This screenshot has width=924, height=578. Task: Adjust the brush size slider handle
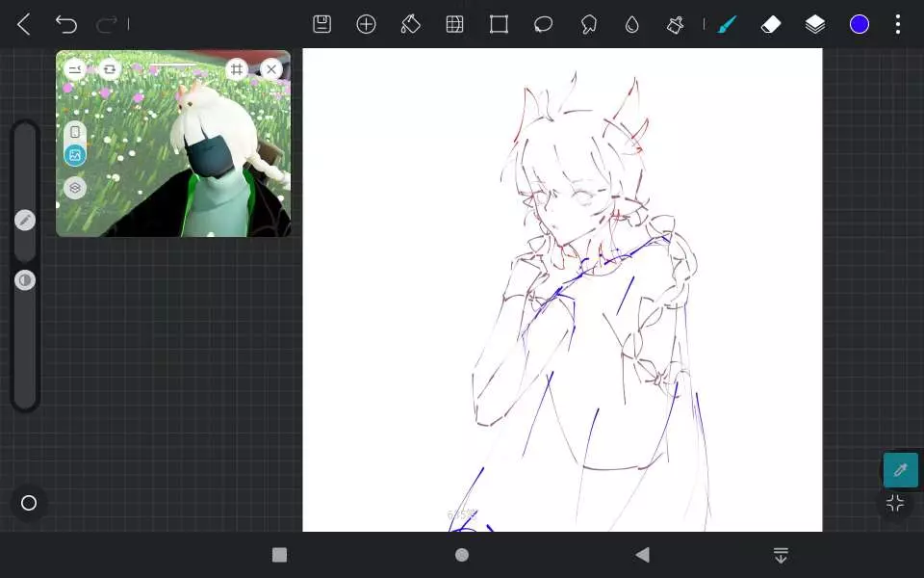pyautogui.click(x=25, y=220)
